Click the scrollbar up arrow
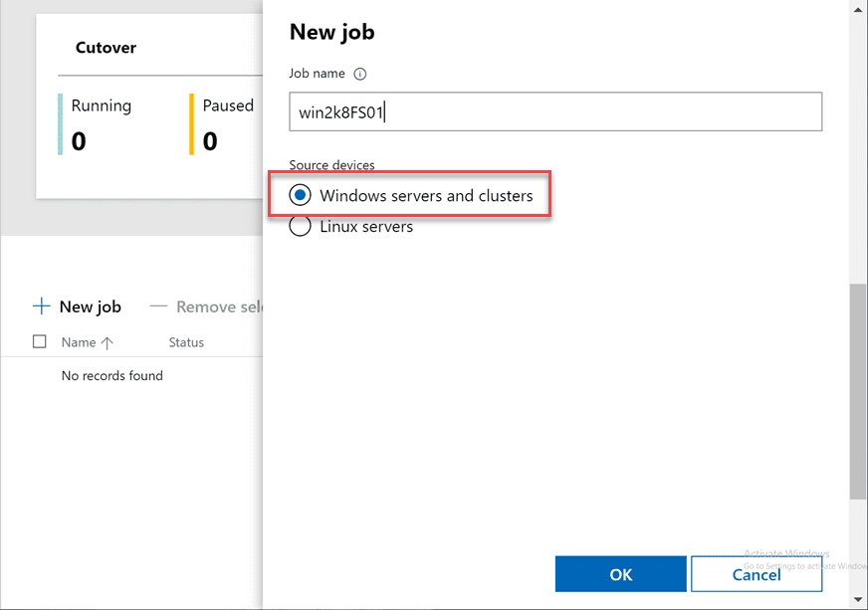Viewport: 868px width, 610px height. [x=858, y=8]
